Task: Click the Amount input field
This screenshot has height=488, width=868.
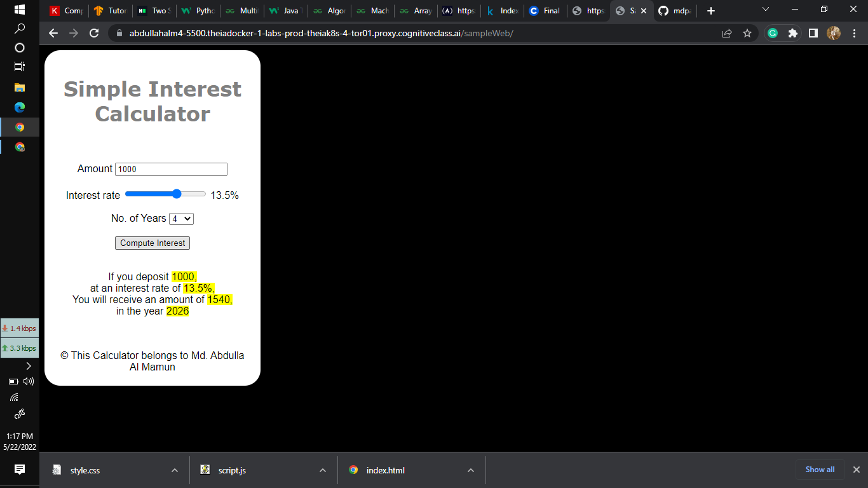Action: coord(170,169)
